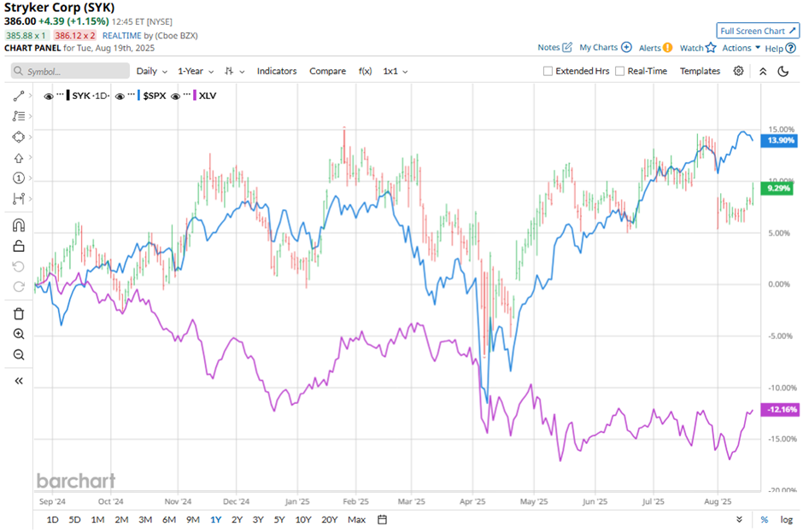Expand the trend line tool submenu arrow
Image resolution: width=803 pixels, height=532 pixels.
30,96
